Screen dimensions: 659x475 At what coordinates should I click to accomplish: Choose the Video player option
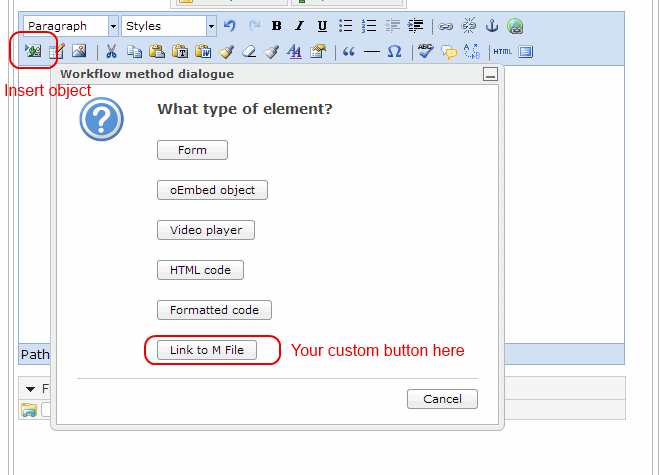205,230
